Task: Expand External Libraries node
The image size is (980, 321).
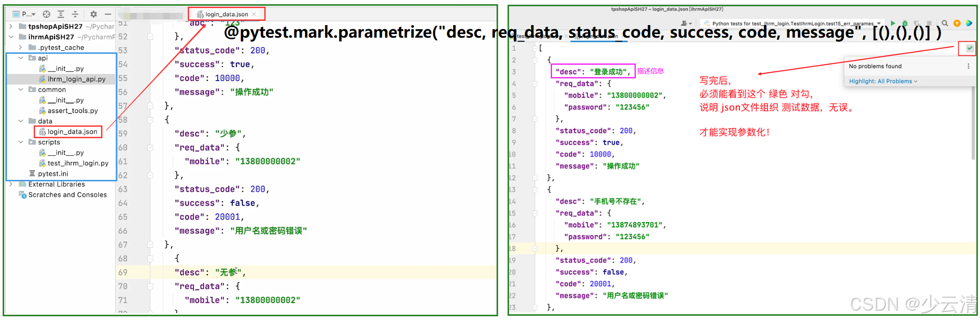Action: 11,184
